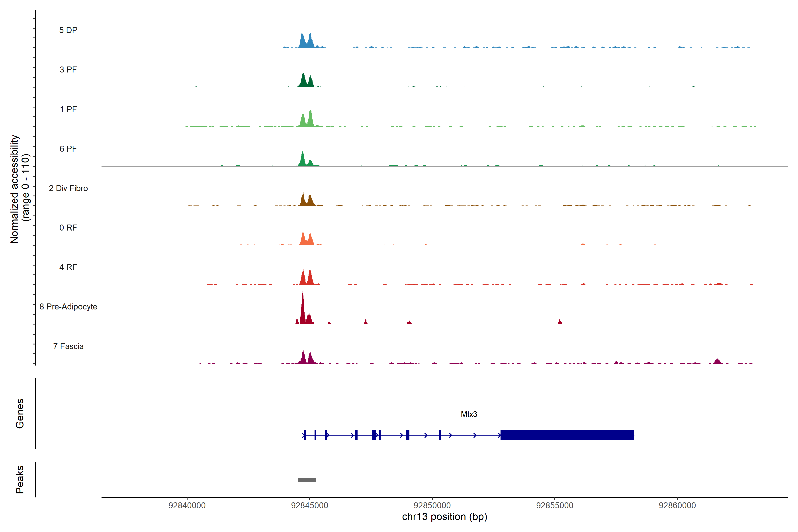Screen dimensions: 798x532
Task: Click the 1 PF track label
Action: 68,109
